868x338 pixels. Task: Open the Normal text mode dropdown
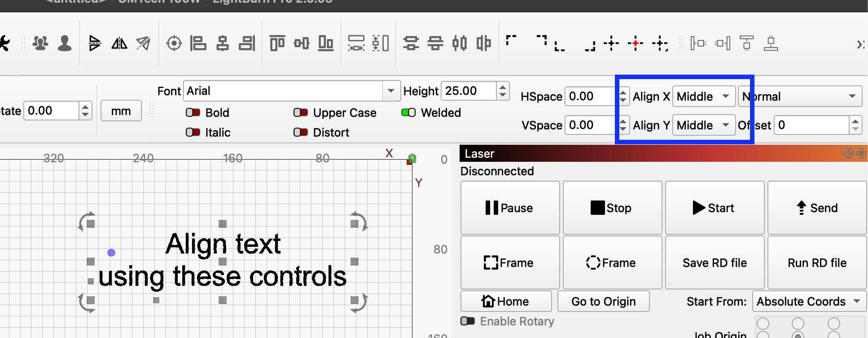click(x=800, y=96)
